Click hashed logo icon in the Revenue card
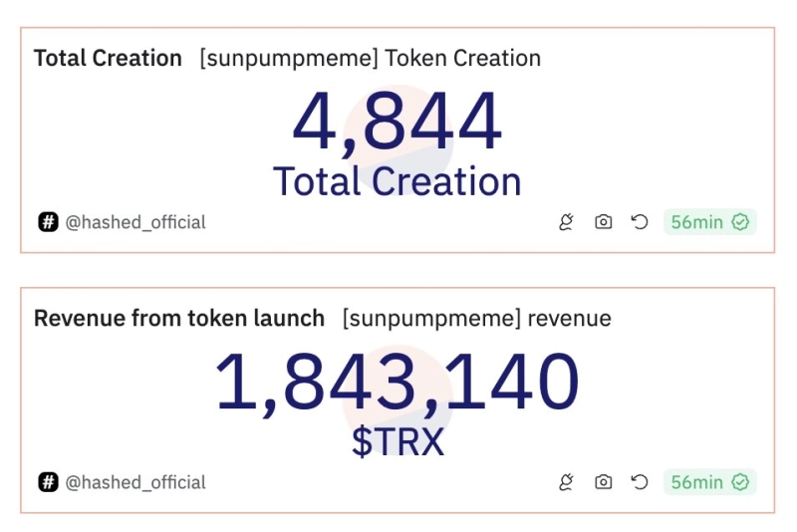The height and width of the screenshot is (532, 797). (48, 482)
